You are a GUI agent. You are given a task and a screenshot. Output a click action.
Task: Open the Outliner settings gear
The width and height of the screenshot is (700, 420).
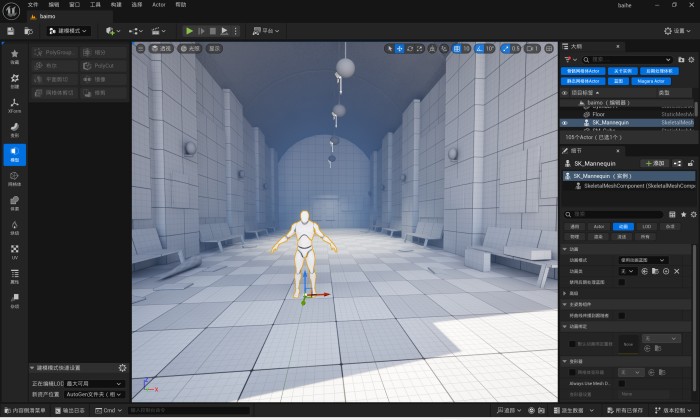[x=692, y=59]
